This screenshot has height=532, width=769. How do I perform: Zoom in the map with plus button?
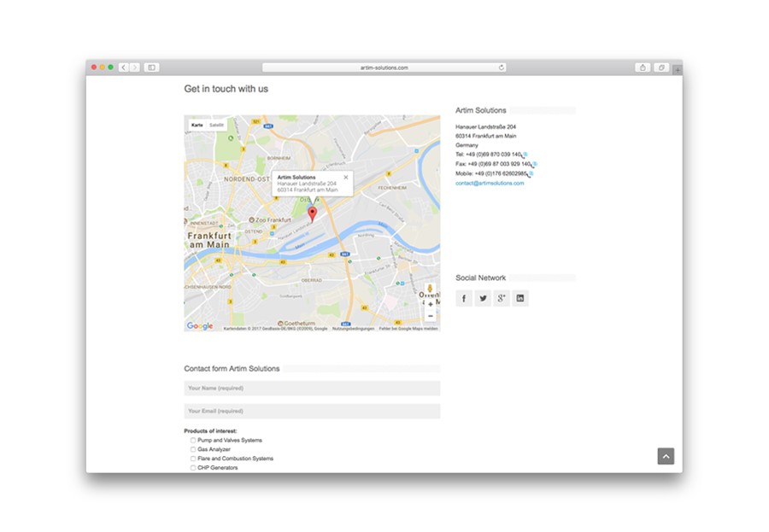[430, 304]
